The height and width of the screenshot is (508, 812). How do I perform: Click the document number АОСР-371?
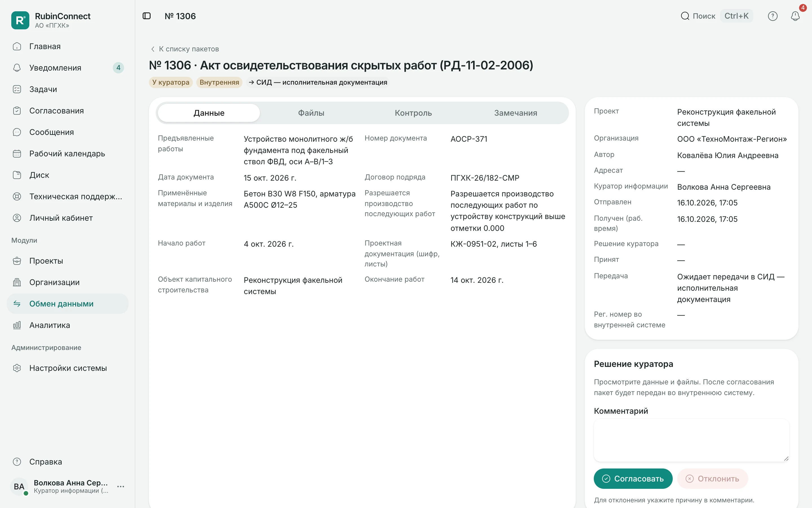coord(469,139)
